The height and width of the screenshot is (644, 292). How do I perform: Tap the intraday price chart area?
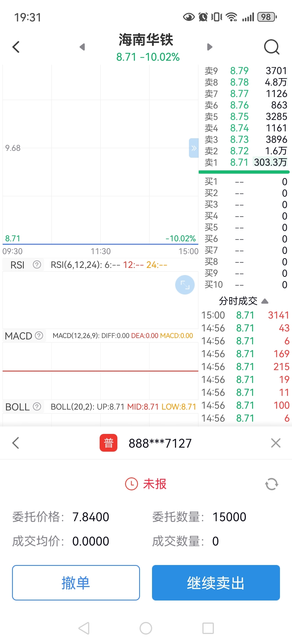[100, 155]
